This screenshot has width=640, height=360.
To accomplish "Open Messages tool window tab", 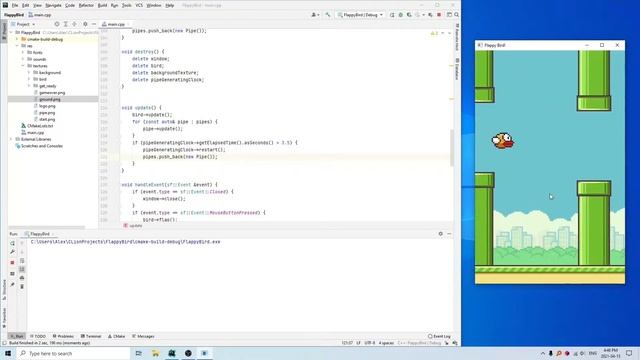I will pyautogui.click(x=143, y=336).
